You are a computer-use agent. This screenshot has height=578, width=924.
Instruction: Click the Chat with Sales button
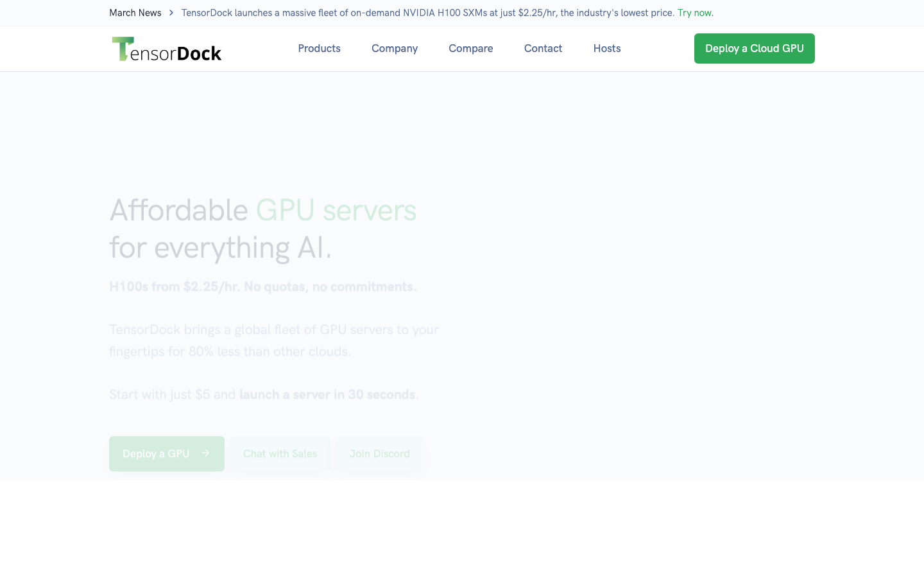280,453
